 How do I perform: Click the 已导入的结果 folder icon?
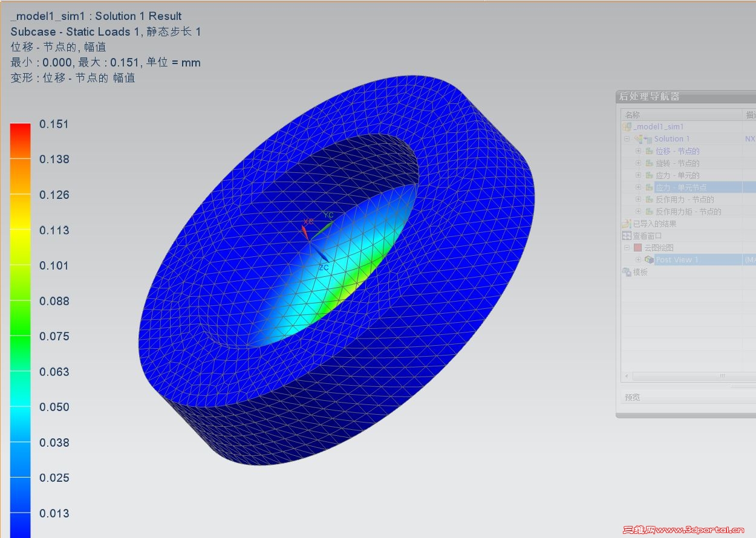click(627, 224)
